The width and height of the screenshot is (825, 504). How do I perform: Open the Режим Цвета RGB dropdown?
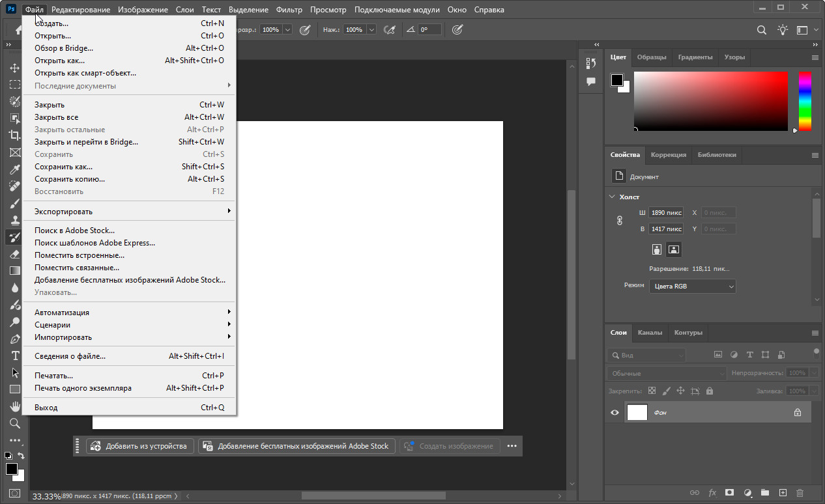point(692,286)
